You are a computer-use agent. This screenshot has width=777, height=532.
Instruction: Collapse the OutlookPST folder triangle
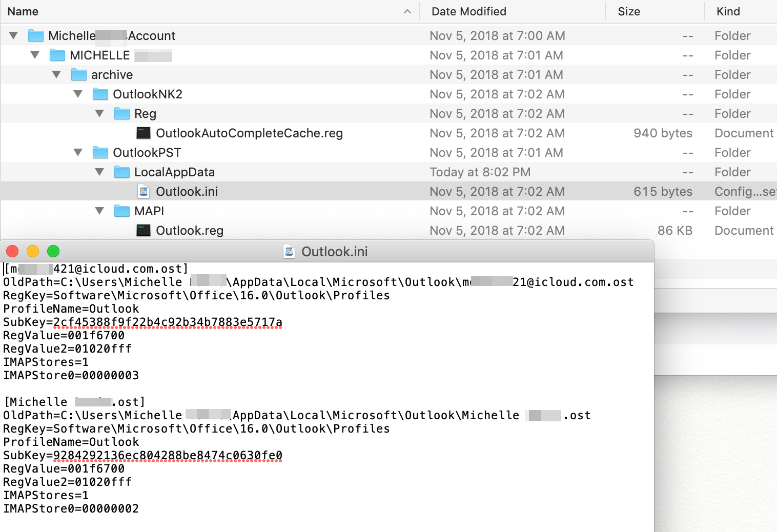[x=78, y=152]
